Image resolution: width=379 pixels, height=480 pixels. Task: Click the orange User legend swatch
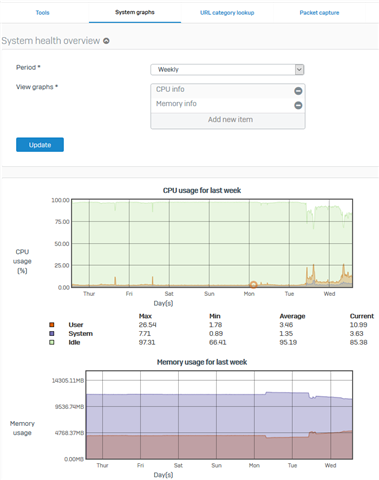(52, 325)
